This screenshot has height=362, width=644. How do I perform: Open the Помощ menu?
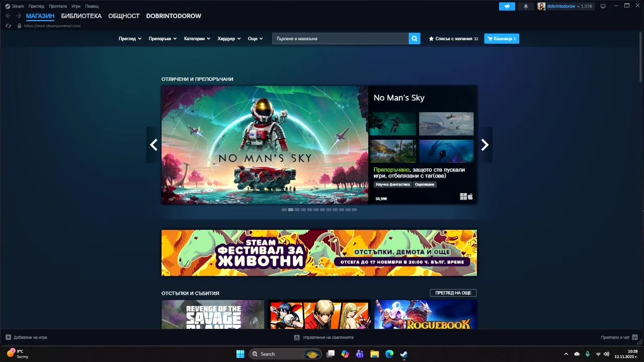(x=92, y=6)
